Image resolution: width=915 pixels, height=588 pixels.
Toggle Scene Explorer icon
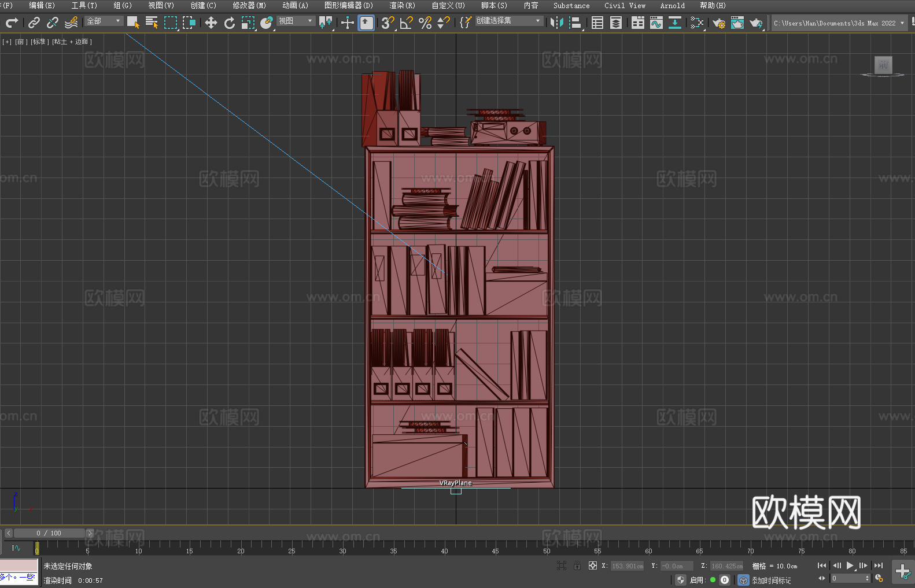[597, 23]
